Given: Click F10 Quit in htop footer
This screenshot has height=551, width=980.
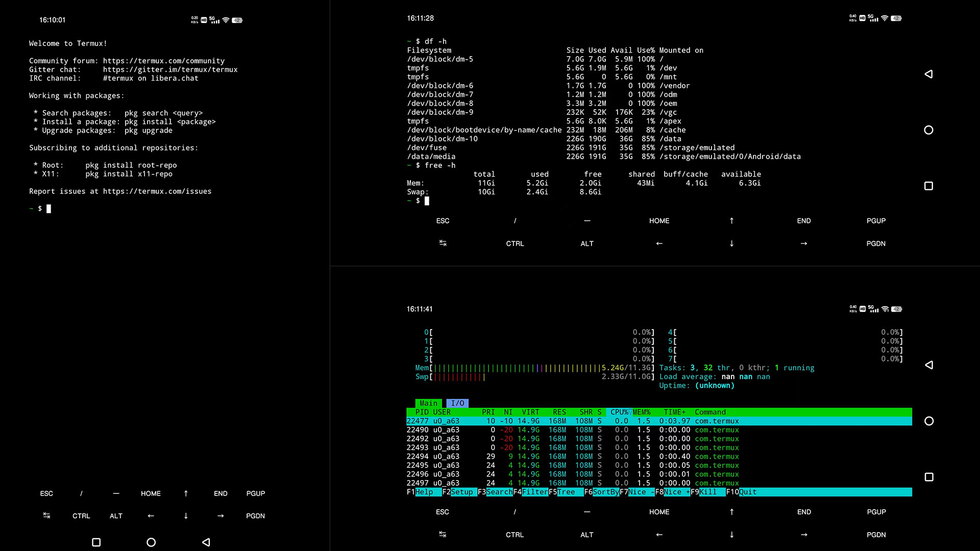Looking at the screenshot, I should [742, 492].
